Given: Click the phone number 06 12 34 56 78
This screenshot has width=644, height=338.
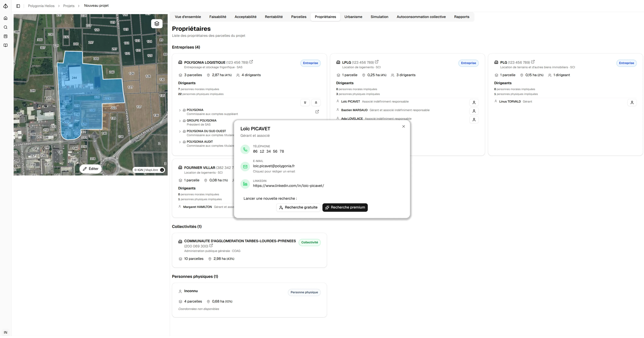Looking at the screenshot, I should (x=268, y=151).
